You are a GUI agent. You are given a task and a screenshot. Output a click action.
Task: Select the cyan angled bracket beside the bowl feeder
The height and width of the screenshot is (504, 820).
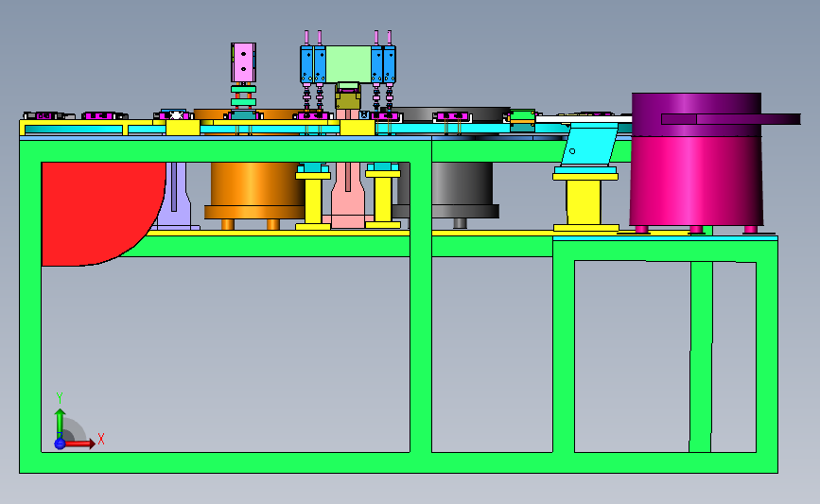(x=590, y=147)
